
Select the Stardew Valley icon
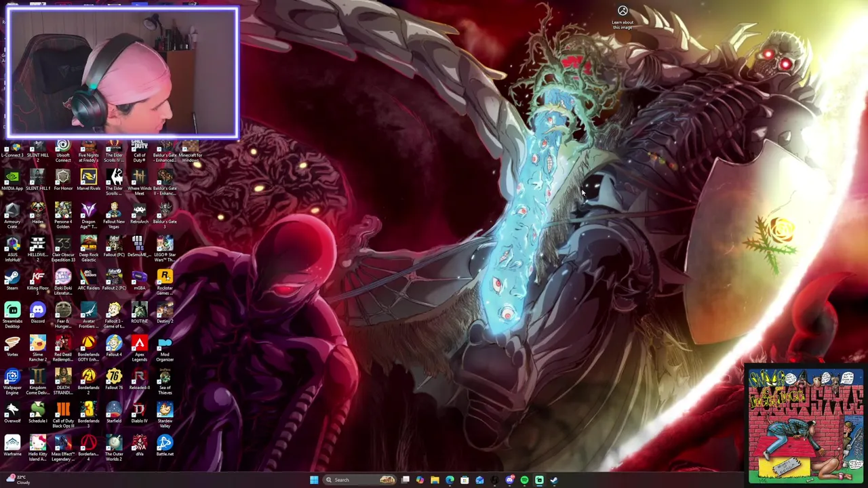[165, 415]
